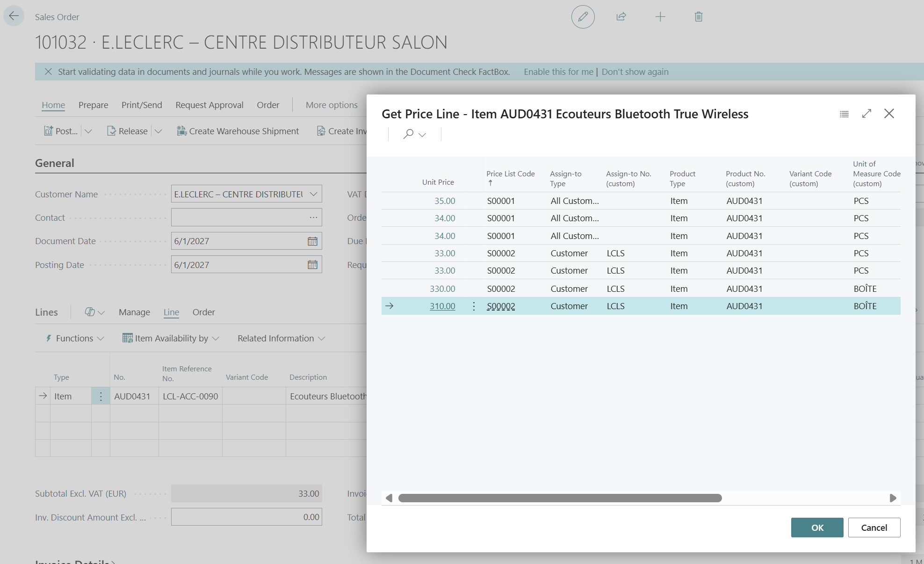The image size is (924, 564).
Task: Expand the Get Price Line dialog to full screen
Action: (x=866, y=114)
